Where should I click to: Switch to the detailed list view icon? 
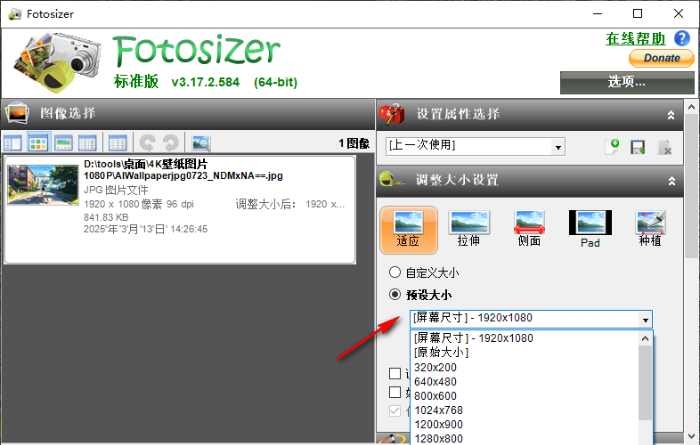88,144
